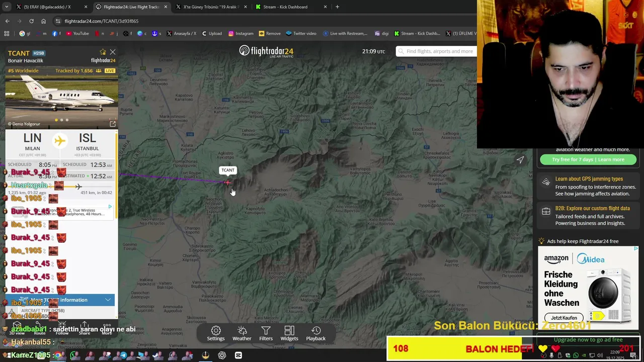This screenshot has width=644, height=362.
Task: Click the LIVE badge in flight panel
Action: point(110,71)
